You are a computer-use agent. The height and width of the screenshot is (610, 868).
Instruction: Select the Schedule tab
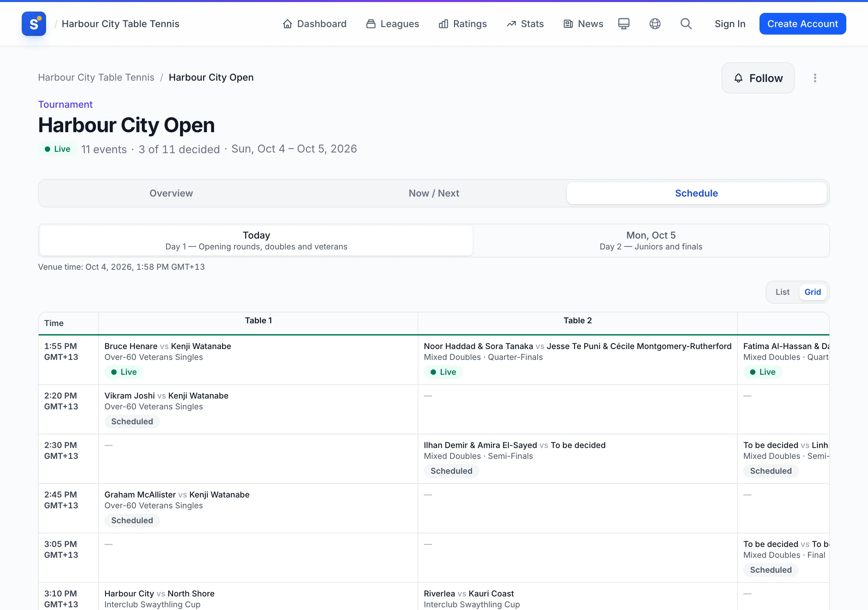696,193
